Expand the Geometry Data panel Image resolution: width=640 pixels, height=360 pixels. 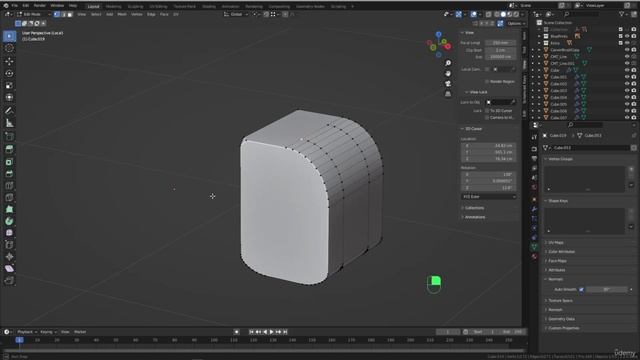561,319
